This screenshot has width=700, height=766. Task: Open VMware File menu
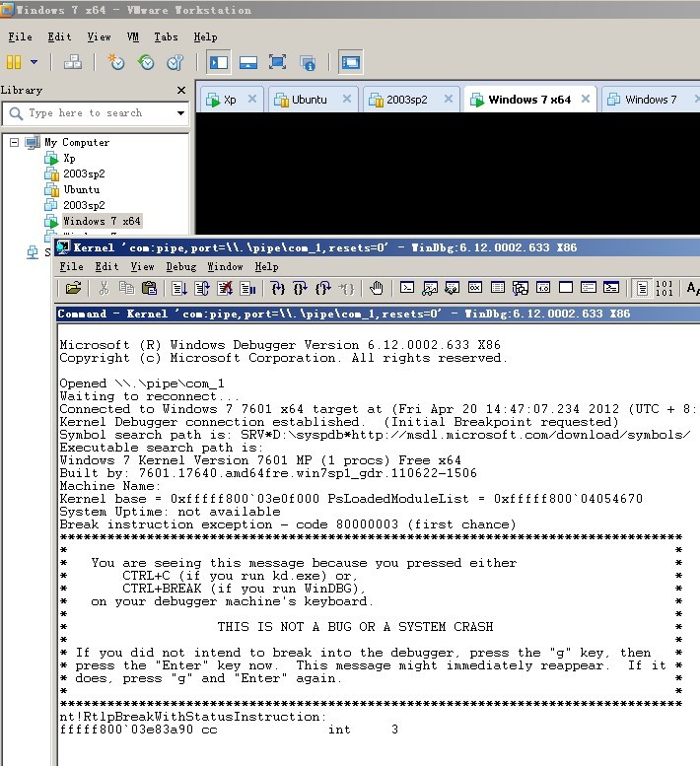[20, 37]
